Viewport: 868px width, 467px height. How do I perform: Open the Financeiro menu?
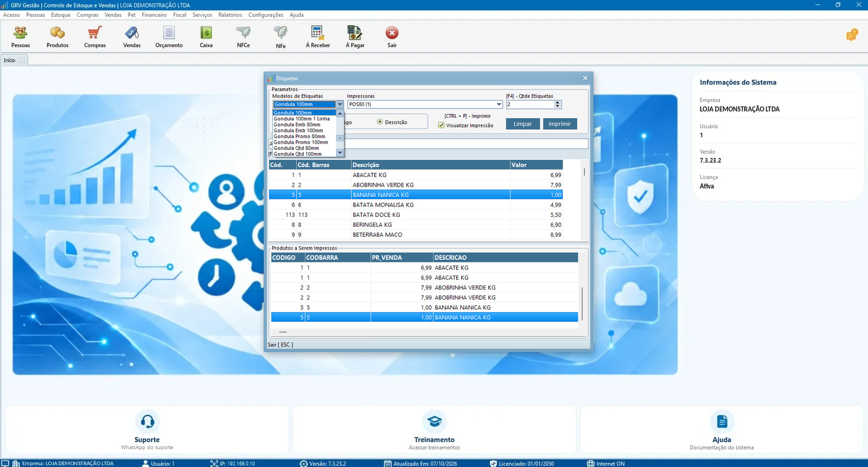(x=154, y=15)
